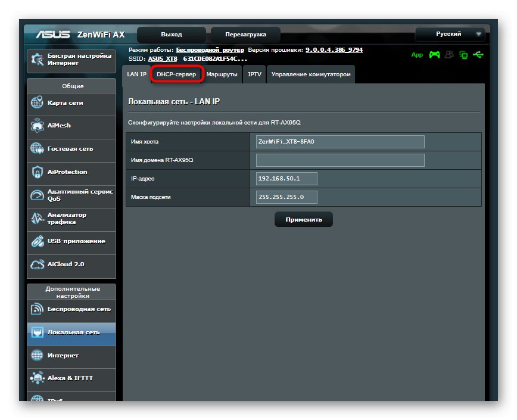Click the AiCloud 2.0 cloud icon

point(38,264)
